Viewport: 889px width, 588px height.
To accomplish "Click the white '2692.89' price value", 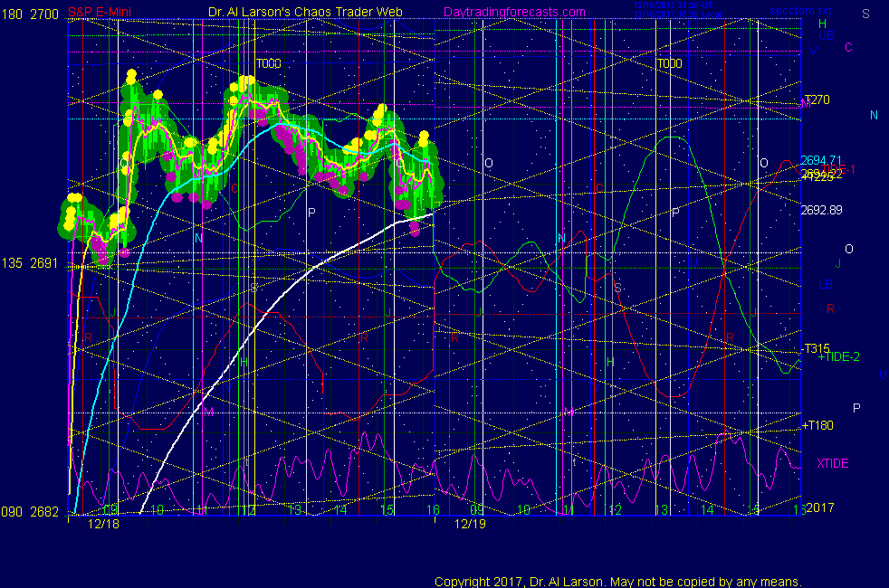I will click(x=821, y=210).
